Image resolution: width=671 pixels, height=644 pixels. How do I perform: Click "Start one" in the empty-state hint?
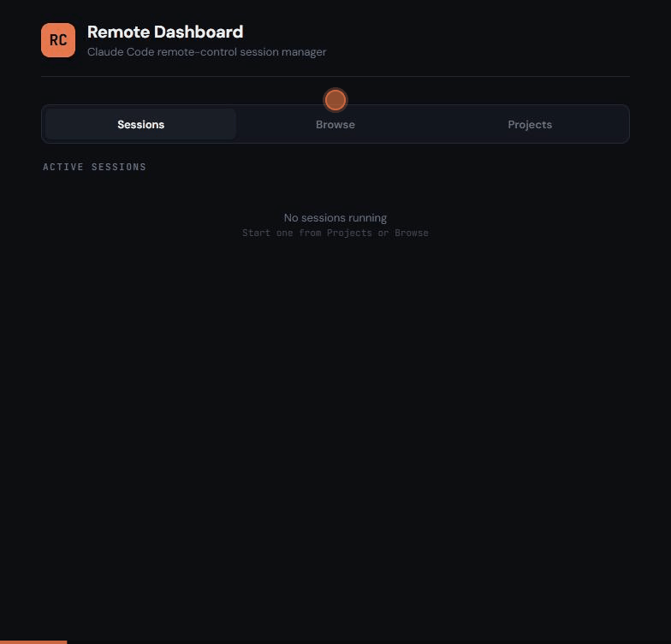[x=267, y=233]
